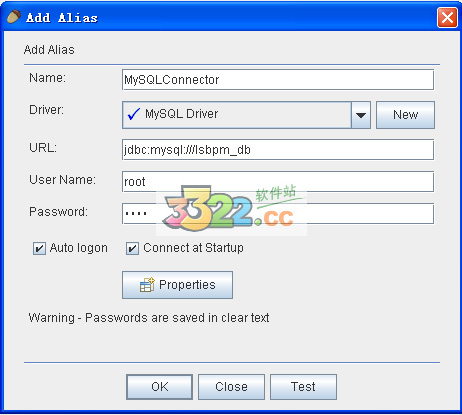462x415 pixels.
Task: Create a new driver with the New button
Action: click(405, 115)
